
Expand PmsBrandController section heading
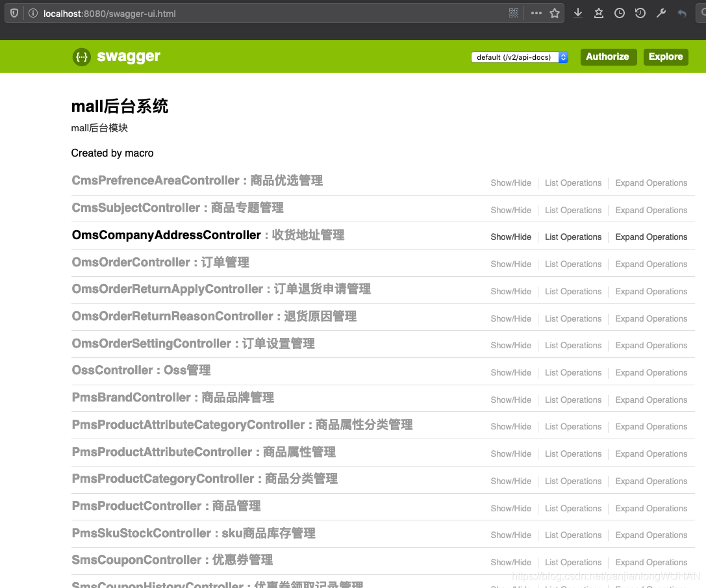click(173, 398)
